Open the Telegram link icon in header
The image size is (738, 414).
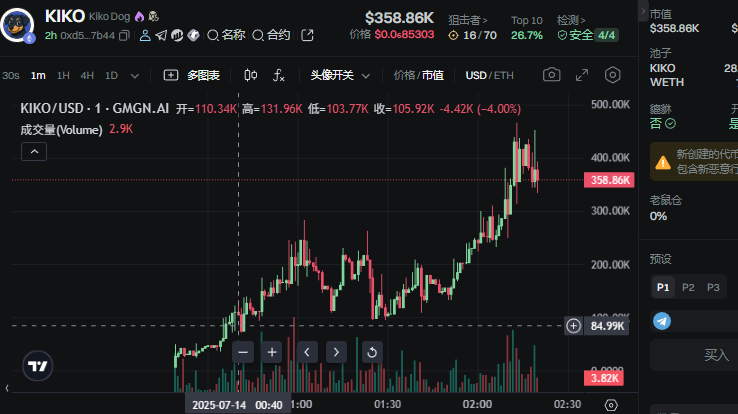tap(161, 35)
